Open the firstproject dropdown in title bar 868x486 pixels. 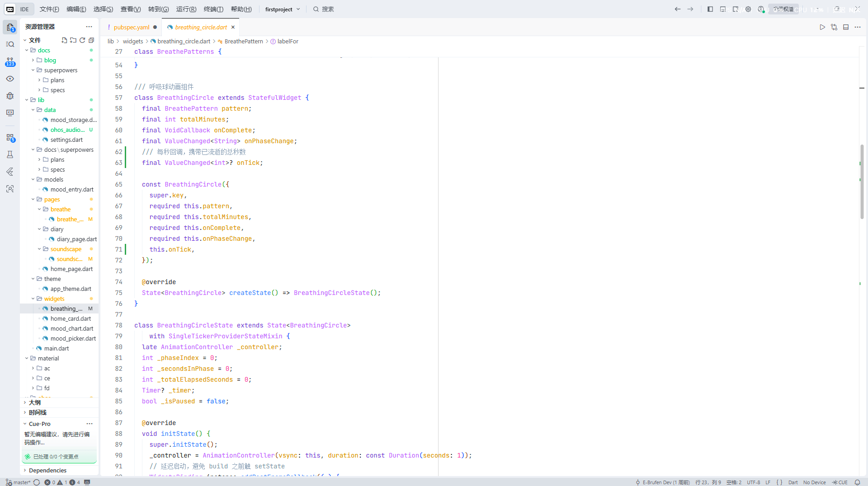283,9
